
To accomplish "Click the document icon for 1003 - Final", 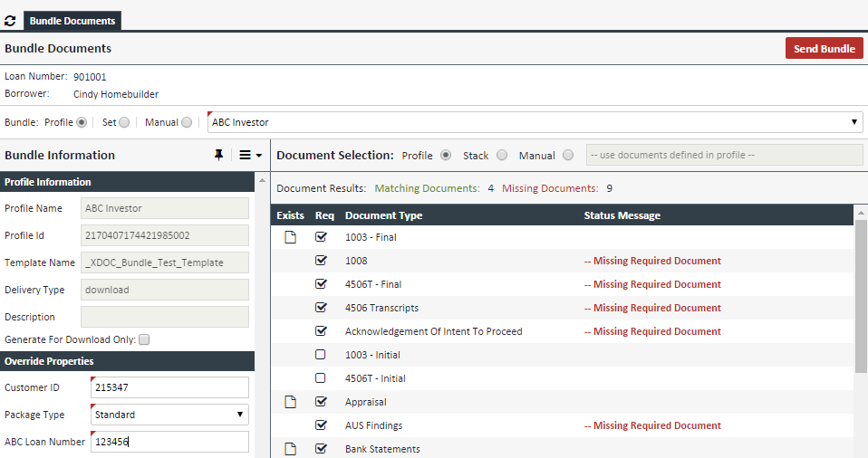I will [x=291, y=237].
